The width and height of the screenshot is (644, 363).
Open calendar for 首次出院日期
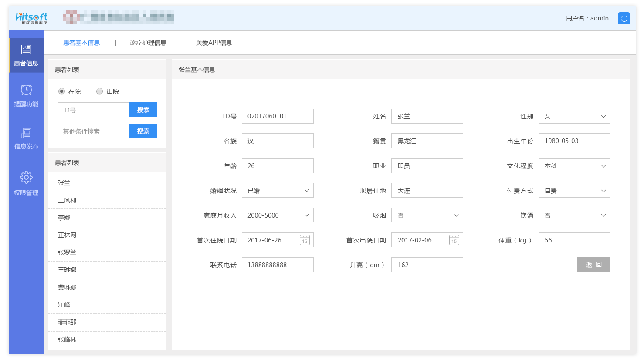click(454, 240)
